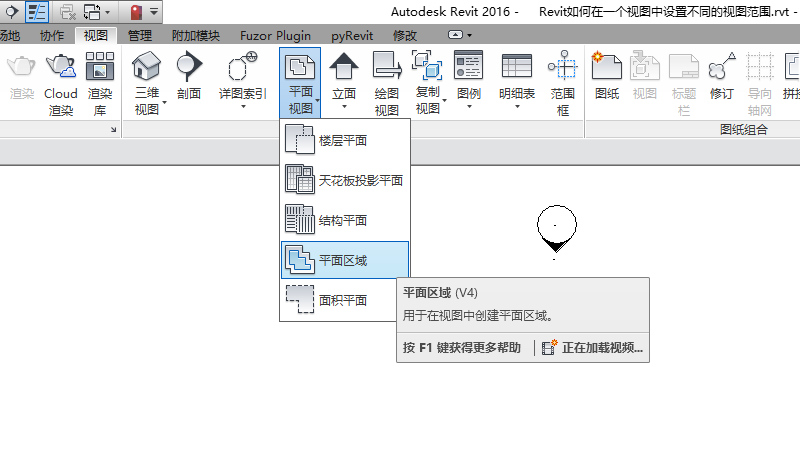The height and width of the screenshot is (450, 800).
Task: Click the 3D View (三维视图) house icon
Action: [146, 66]
